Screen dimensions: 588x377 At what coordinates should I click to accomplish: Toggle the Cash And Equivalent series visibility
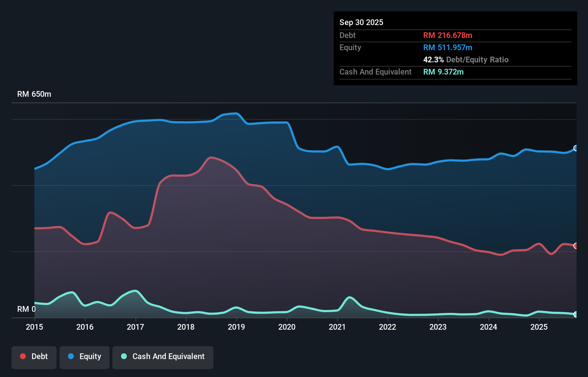point(163,356)
